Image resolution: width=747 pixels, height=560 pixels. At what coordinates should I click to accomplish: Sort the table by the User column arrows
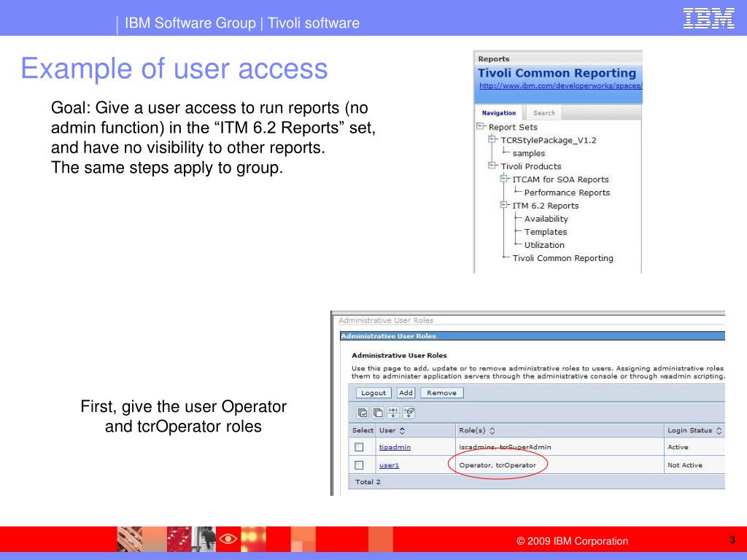coord(402,430)
